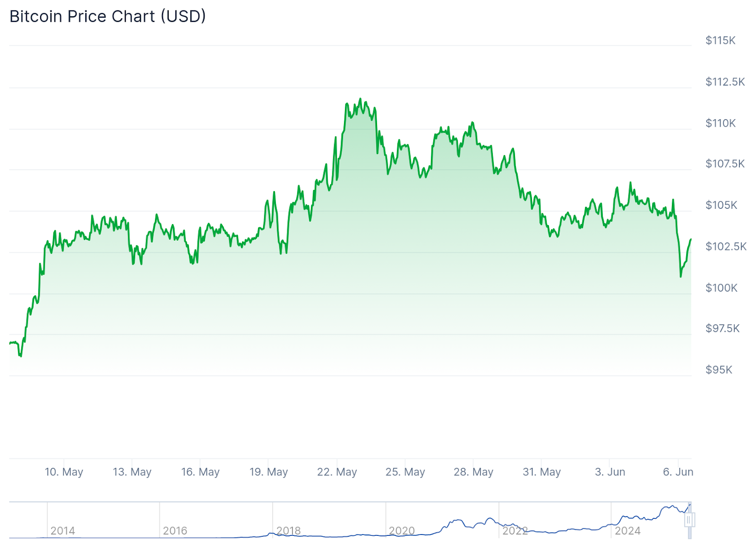Click the 28. May date axis label

pos(473,472)
